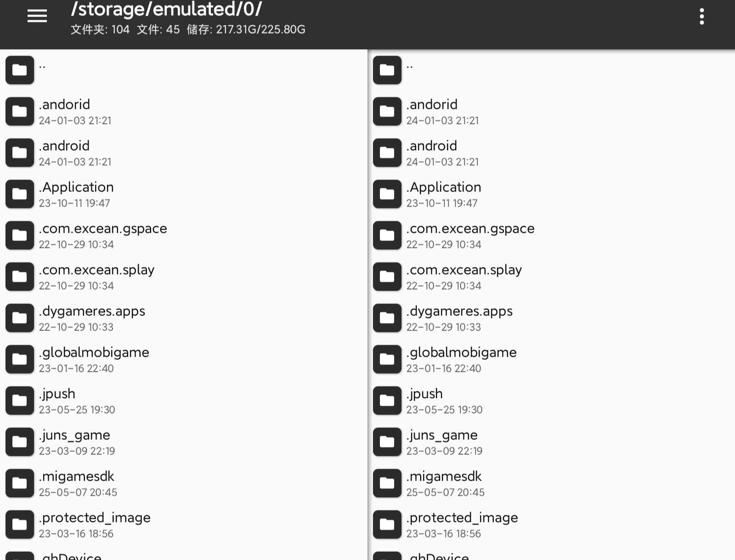This screenshot has width=735, height=560.
Task: Click the .migamesdk folder icon in right pane
Action: (387, 483)
